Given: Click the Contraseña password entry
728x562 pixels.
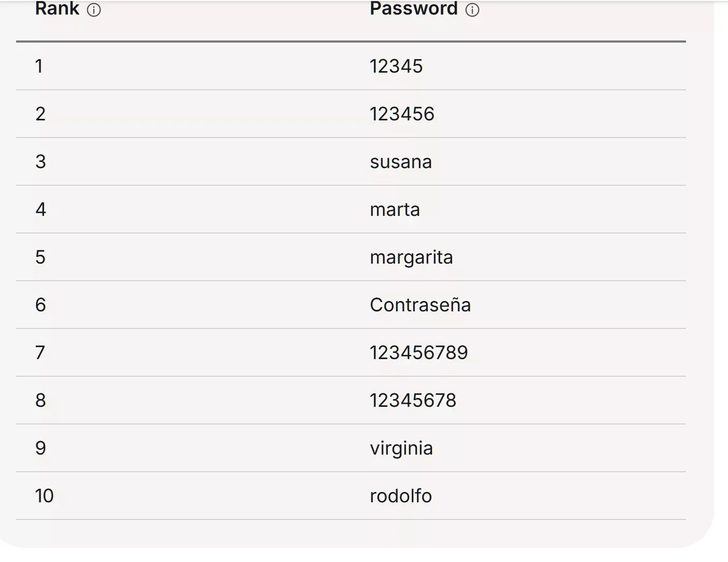Looking at the screenshot, I should point(420,305).
